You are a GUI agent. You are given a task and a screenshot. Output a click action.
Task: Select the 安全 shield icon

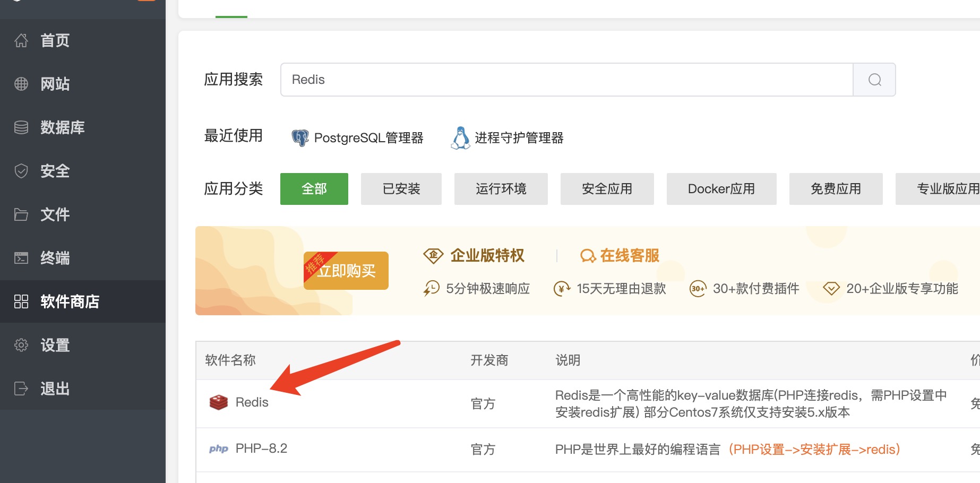tap(21, 171)
